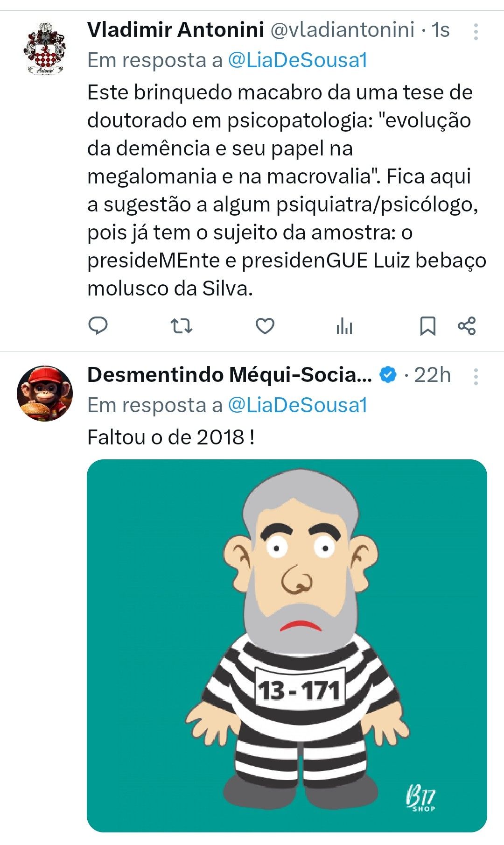The image size is (504, 845).
Task: Open Desmentindo monkey avatar profile
Action: [x=45, y=393]
